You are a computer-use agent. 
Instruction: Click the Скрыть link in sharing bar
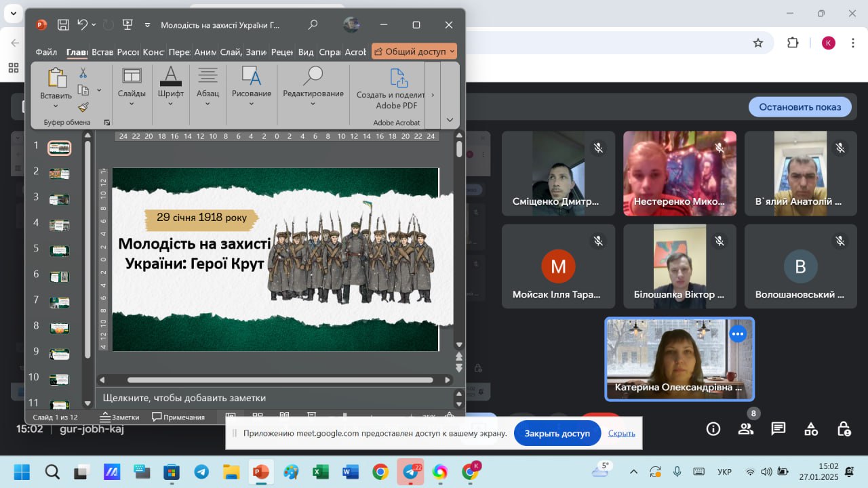point(621,433)
